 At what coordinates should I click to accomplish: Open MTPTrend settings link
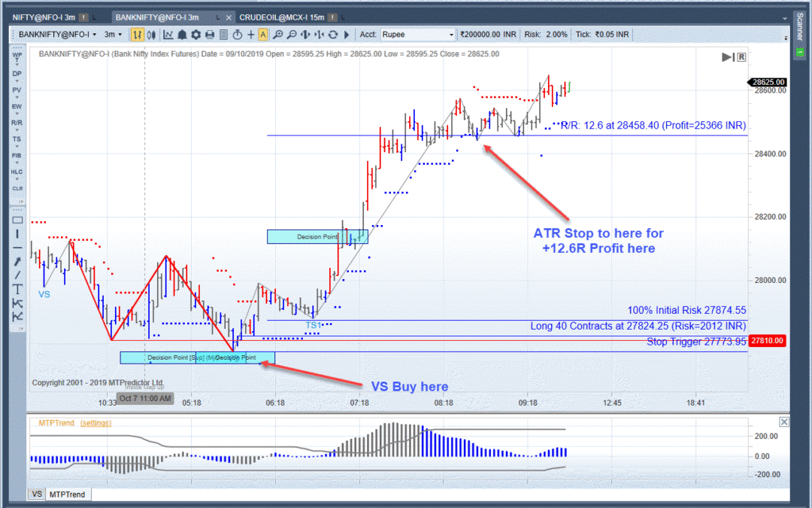[x=95, y=423]
